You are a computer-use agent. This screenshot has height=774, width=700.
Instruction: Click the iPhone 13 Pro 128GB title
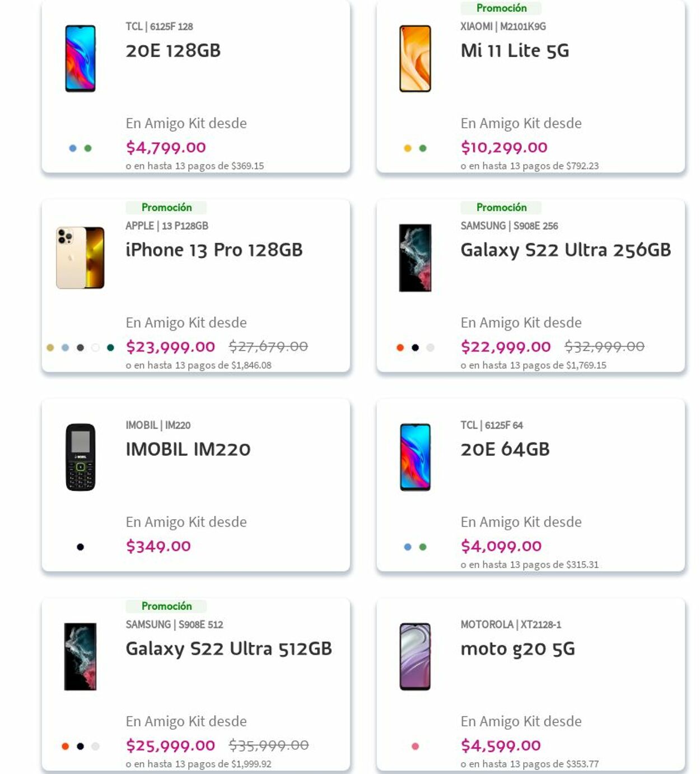pos(214,250)
